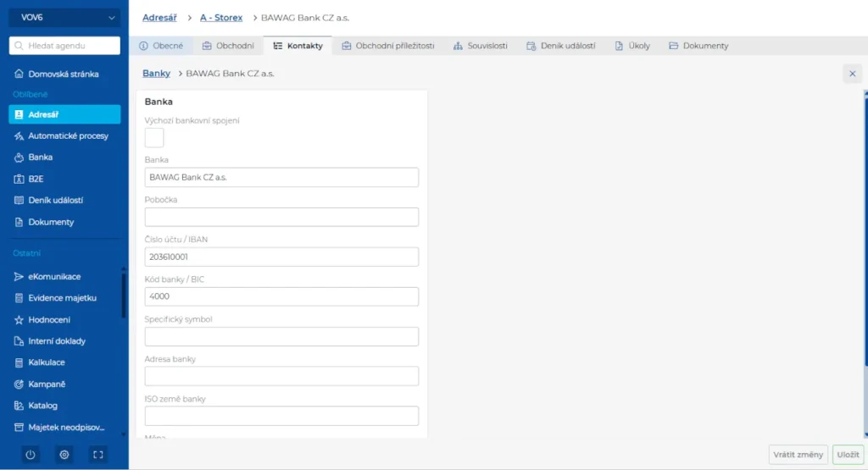Open Domovská stránka from the sidebar

63,74
